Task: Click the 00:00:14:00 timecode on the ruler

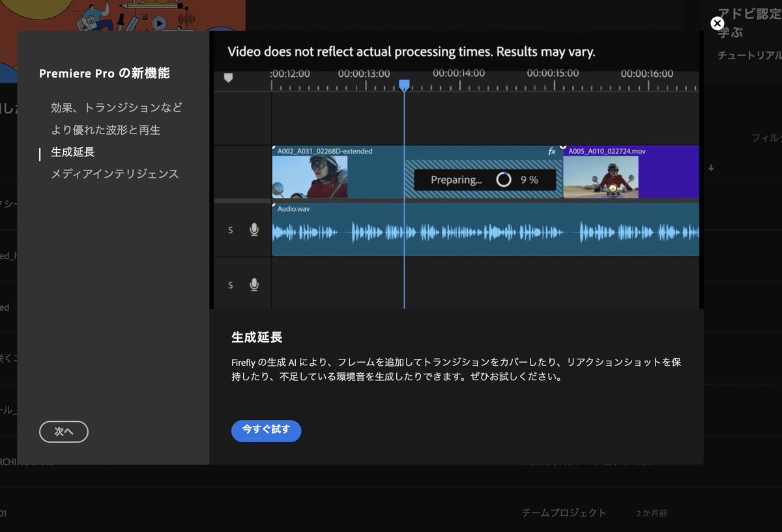Action: coord(459,74)
